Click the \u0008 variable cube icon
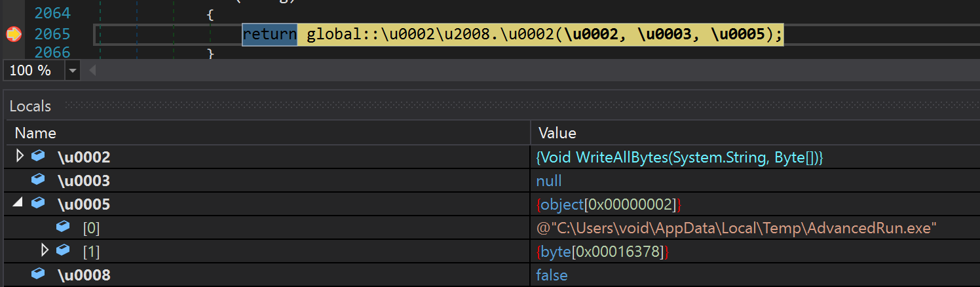This screenshot has height=287, width=980. click(x=39, y=274)
